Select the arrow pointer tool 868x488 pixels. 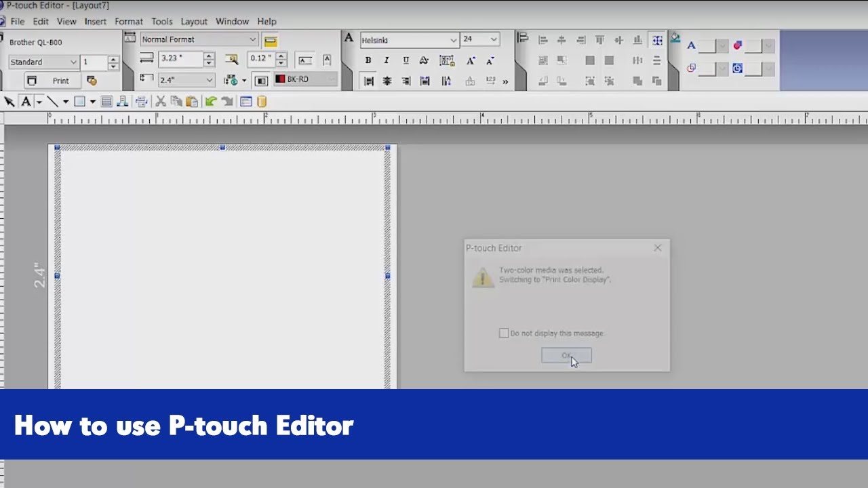tap(9, 102)
